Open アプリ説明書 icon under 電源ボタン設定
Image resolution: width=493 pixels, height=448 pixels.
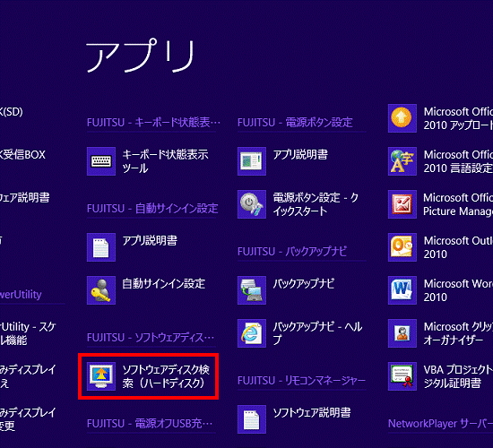pos(252,161)
